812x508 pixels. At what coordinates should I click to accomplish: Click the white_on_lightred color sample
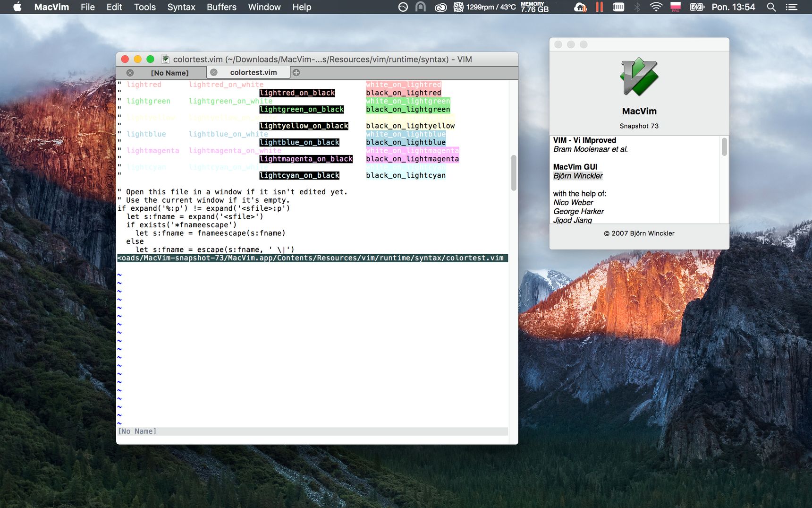tap(404, 85)
